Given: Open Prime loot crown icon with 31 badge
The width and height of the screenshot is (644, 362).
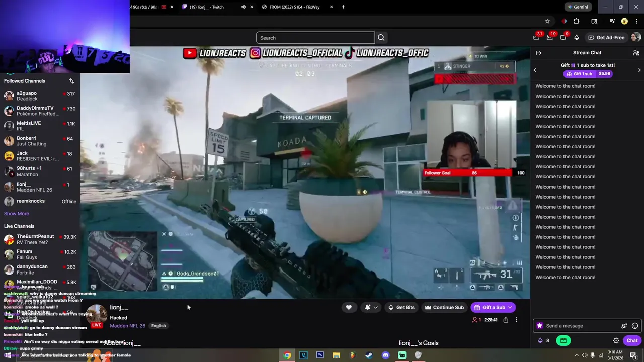Looking at the screenshot, I should coord(536,38).
